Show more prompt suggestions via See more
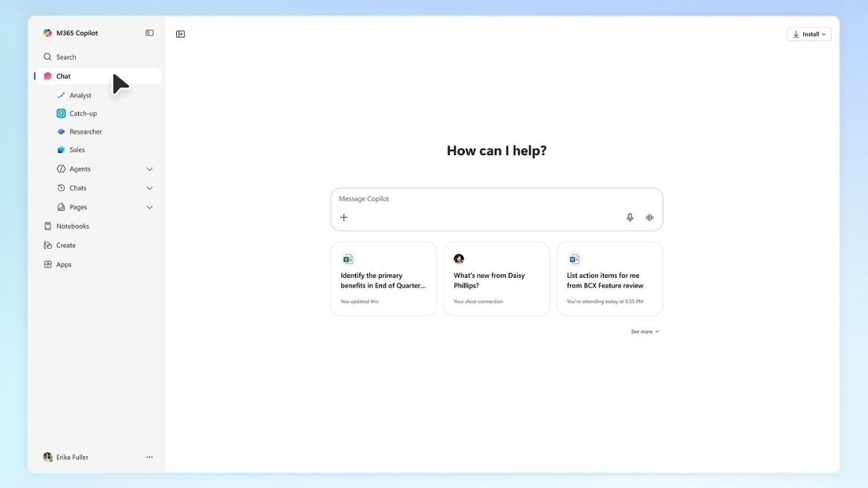The height and width of the screenshot is (488, 868). click(x=644, y=332)
